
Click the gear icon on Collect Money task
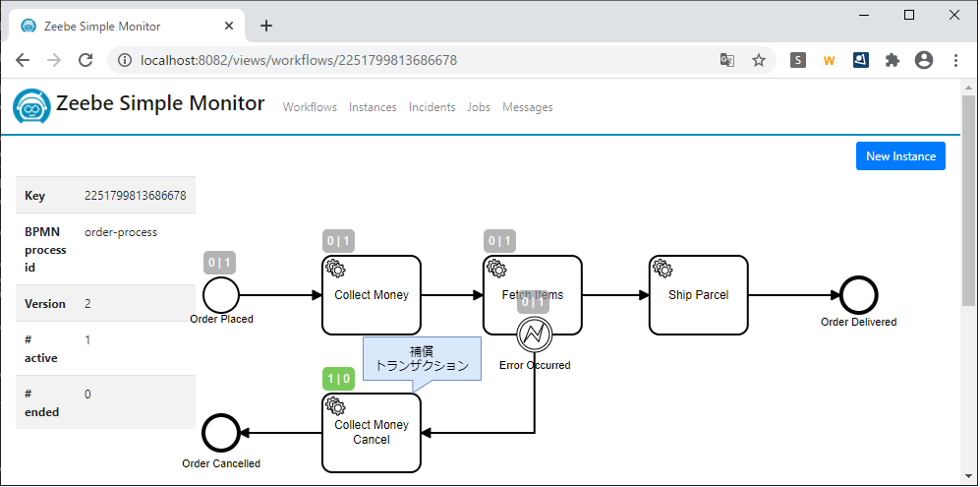336,269
